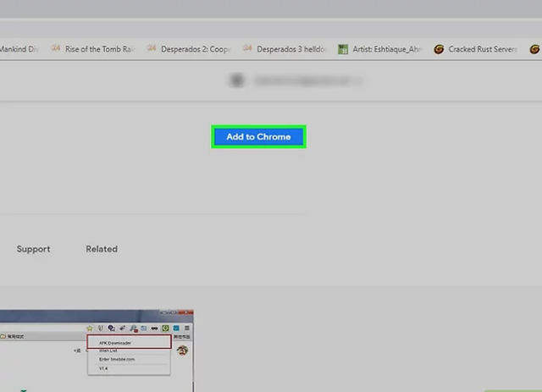Click the blue Add to Chrome button

tap(258, 136)
